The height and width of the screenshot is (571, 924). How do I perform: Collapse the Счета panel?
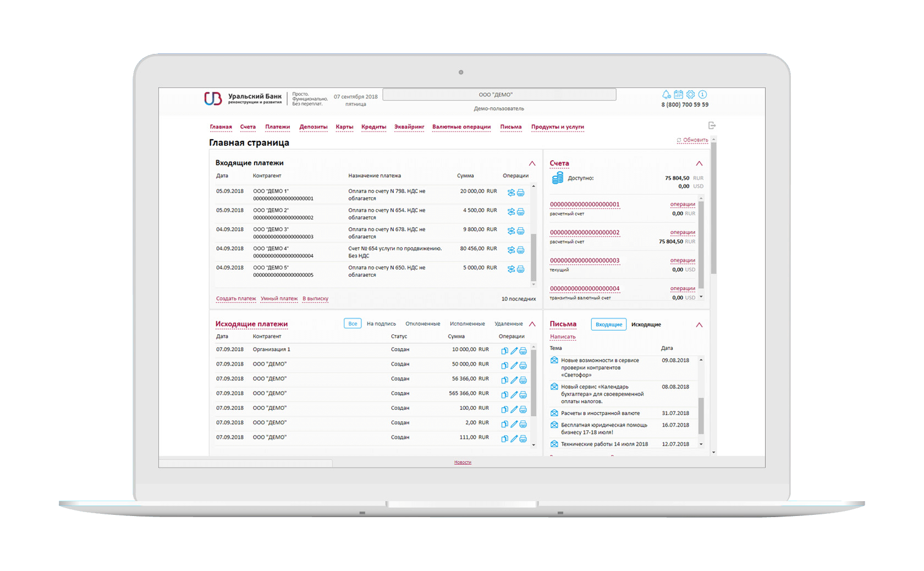pyautogui.click(x=699, y=163)
